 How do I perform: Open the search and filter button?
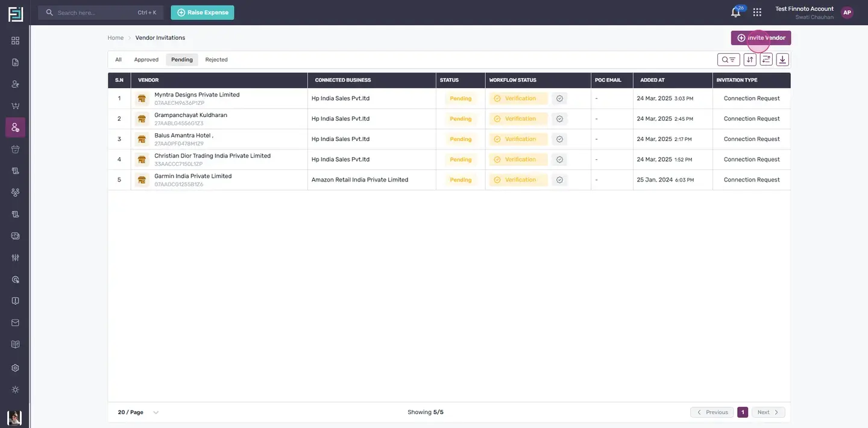(729, 59)
